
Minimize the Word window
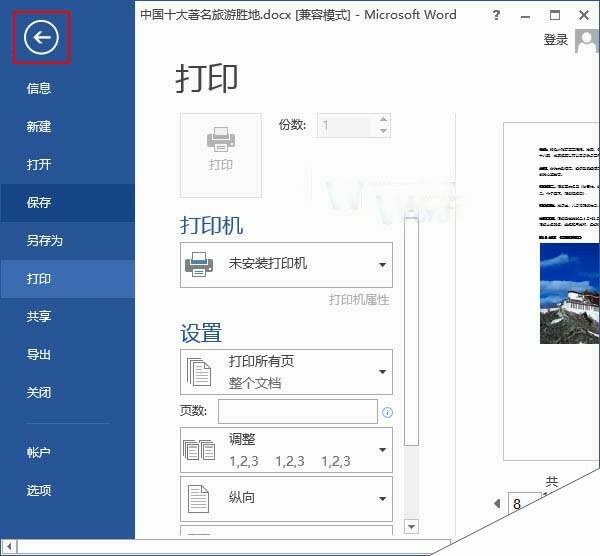[525, 16]
